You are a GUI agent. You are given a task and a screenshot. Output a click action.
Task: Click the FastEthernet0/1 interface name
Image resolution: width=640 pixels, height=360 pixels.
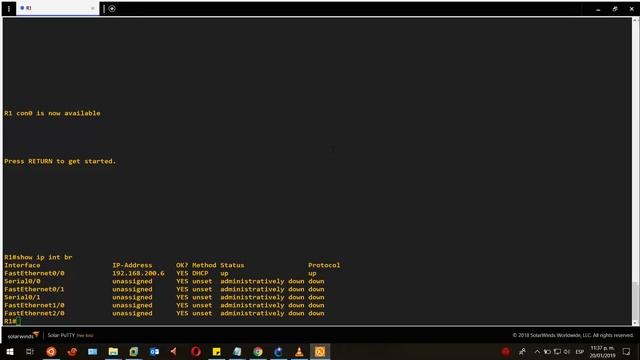34,289
